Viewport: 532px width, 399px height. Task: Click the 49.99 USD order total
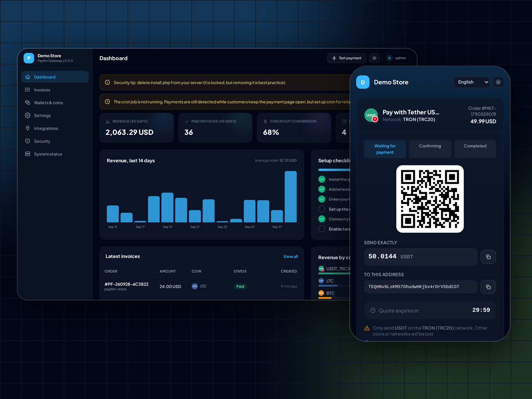pyautogui.click(x=483, y=121)
